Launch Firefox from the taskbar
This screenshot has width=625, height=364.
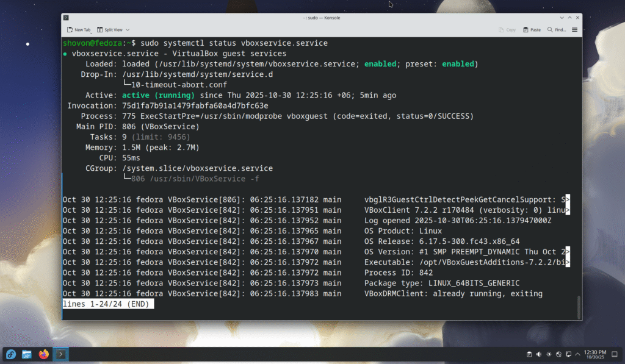pyautogui.click(x=43, y=354)
